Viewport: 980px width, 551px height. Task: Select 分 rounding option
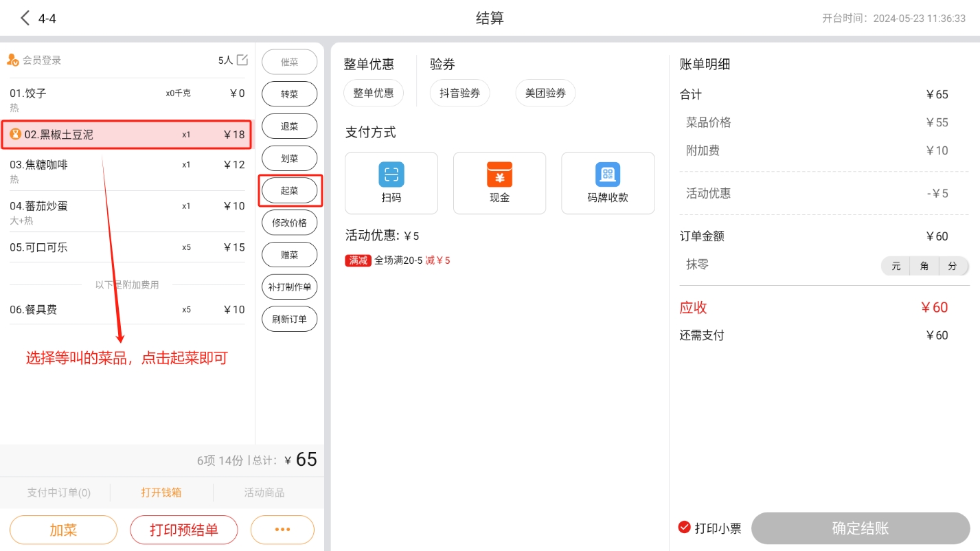pos(953,266)
